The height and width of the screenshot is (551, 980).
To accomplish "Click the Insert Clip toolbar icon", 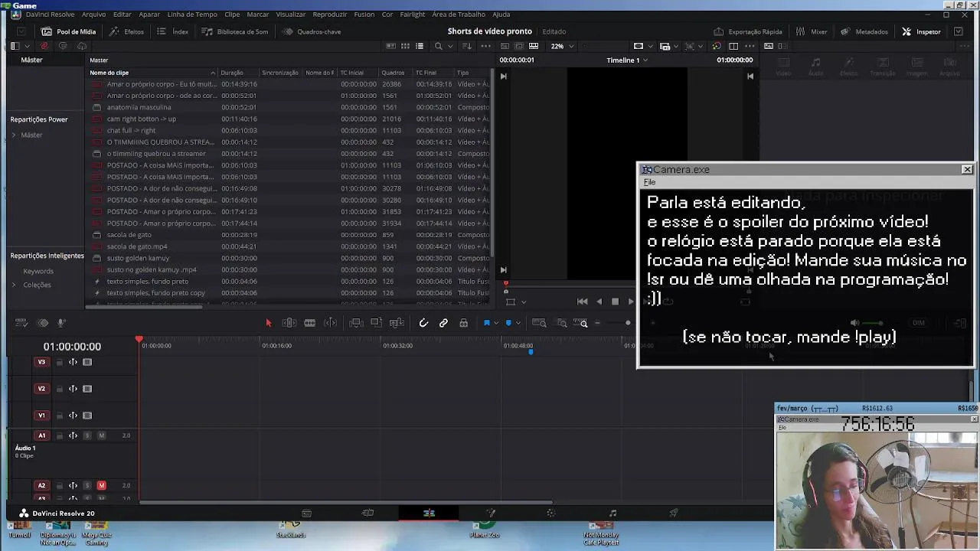I will 355,323.
